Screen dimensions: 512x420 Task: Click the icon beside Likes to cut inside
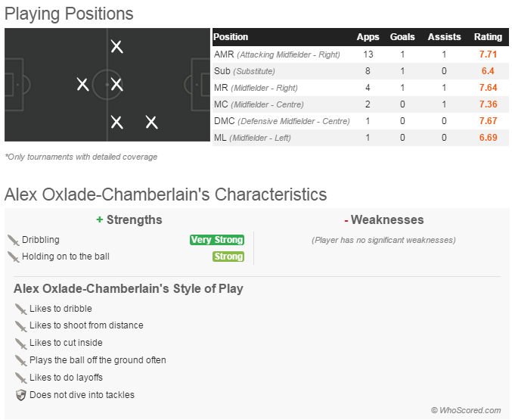coord(20,343)
